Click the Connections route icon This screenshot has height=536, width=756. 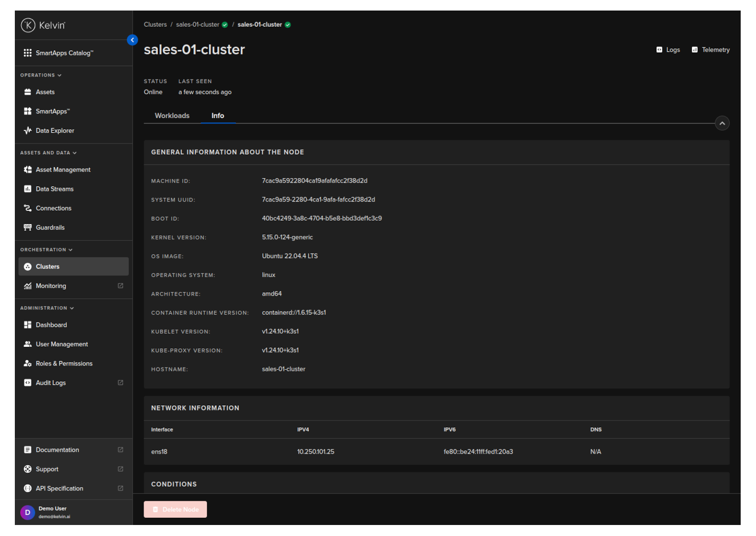[28, 208]
